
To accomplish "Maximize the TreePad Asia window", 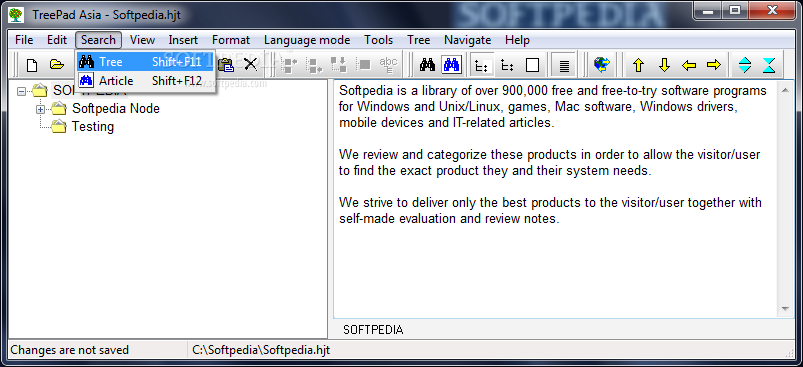I will click(x=736, y=10).
